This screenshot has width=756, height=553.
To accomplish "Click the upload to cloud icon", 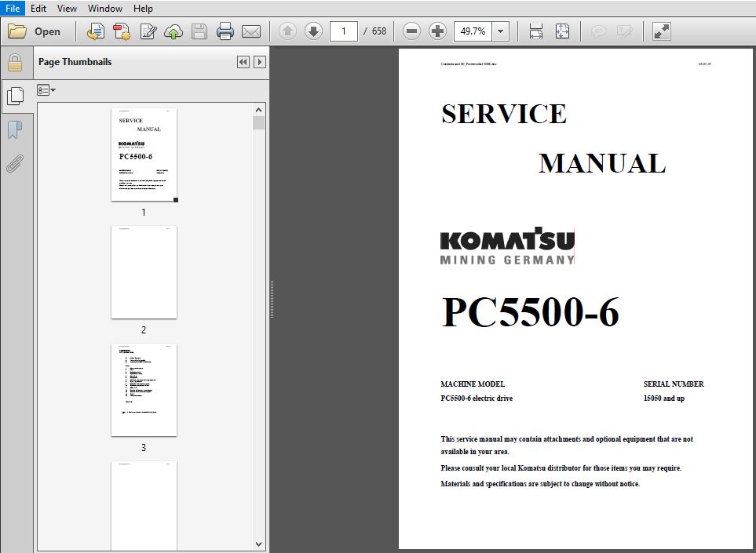I will pos(173,31).
